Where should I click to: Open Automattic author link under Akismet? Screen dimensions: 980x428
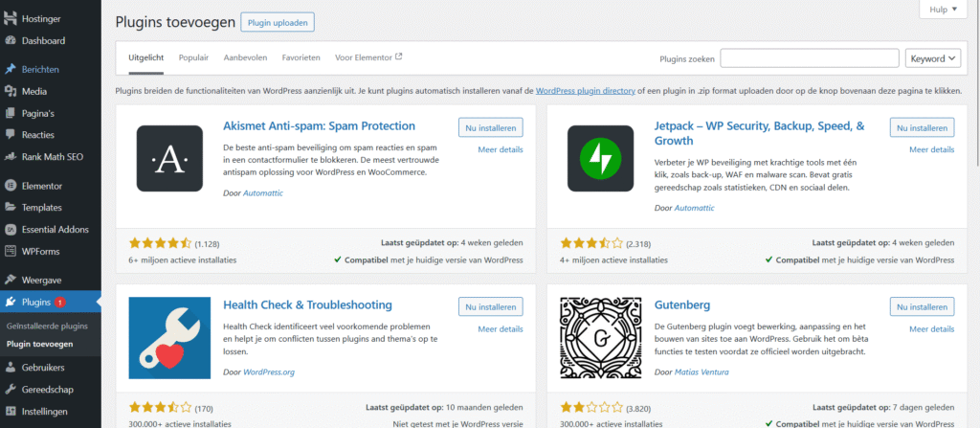click(x=262, y=193)
